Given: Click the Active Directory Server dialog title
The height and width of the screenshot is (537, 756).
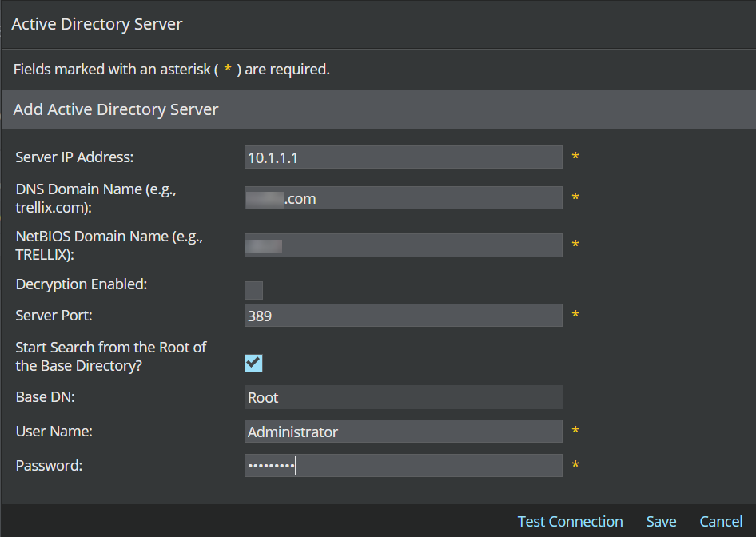Looking at the screenshot, I should coord(97,24).
